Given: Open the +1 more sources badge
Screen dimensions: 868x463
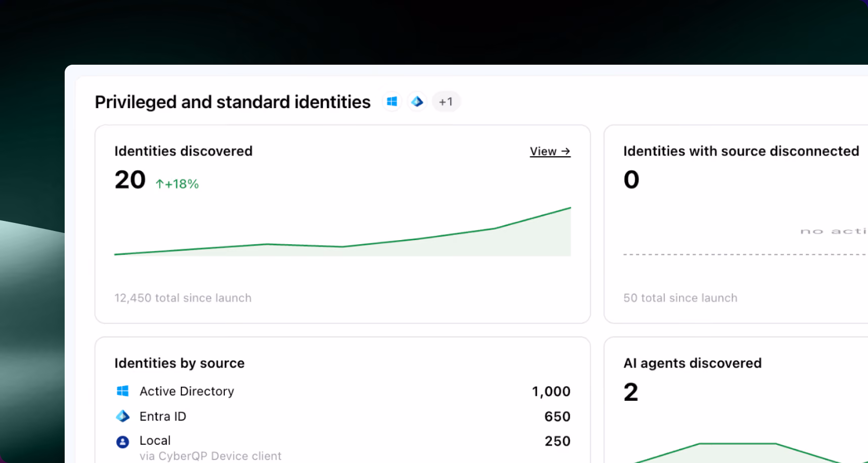Looking at the screenshot, I should 446,102.
